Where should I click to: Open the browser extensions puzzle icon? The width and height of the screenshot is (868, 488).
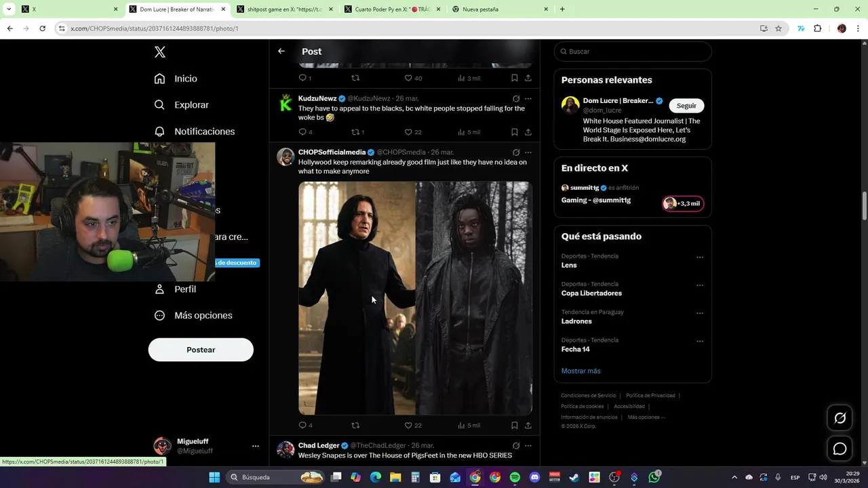pyautogui.click(x=817, y=28)
